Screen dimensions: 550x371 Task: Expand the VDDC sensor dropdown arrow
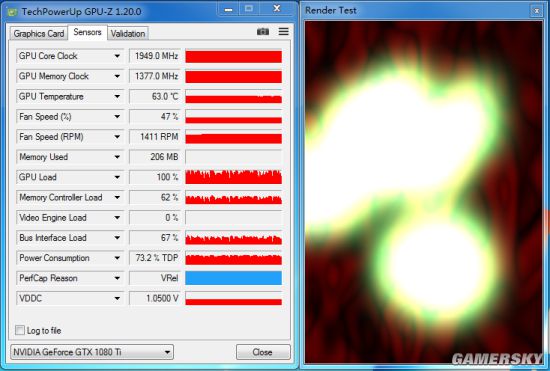click(x=117, y=298)
